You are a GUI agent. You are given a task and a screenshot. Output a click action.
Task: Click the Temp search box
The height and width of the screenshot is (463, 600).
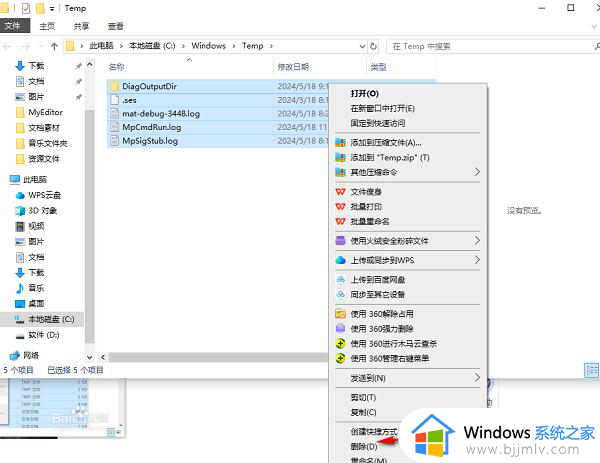point(491,46)
